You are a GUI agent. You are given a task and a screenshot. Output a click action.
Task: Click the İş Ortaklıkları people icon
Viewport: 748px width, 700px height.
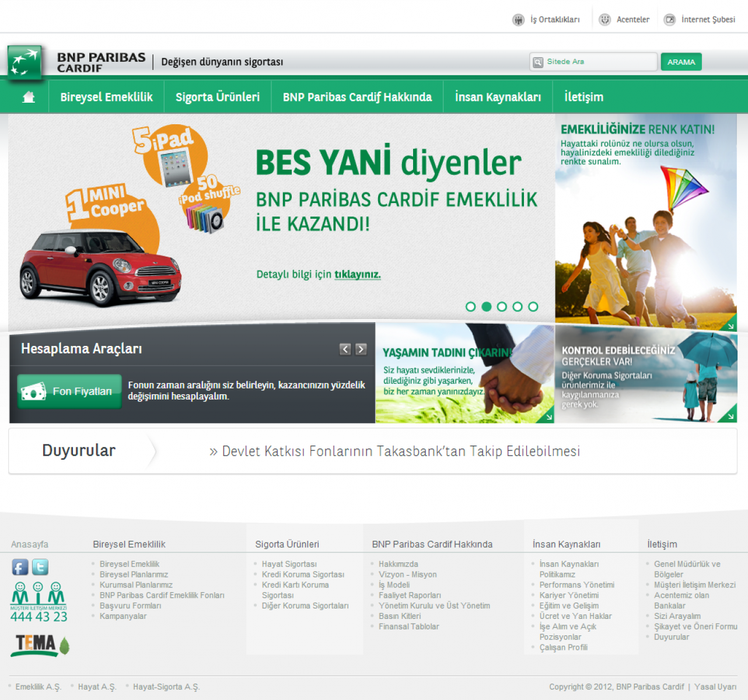(x=518, y=20)
